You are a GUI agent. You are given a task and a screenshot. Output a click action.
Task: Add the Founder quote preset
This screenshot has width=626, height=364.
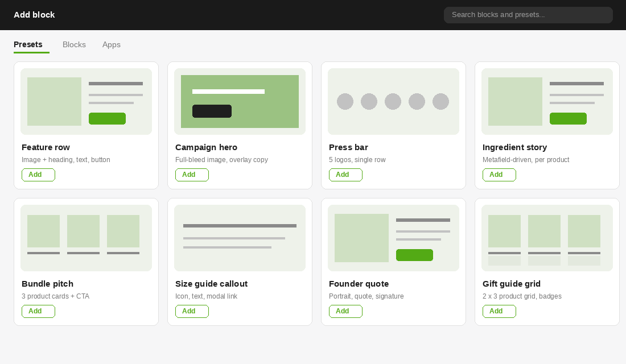(x=346, y=311)
